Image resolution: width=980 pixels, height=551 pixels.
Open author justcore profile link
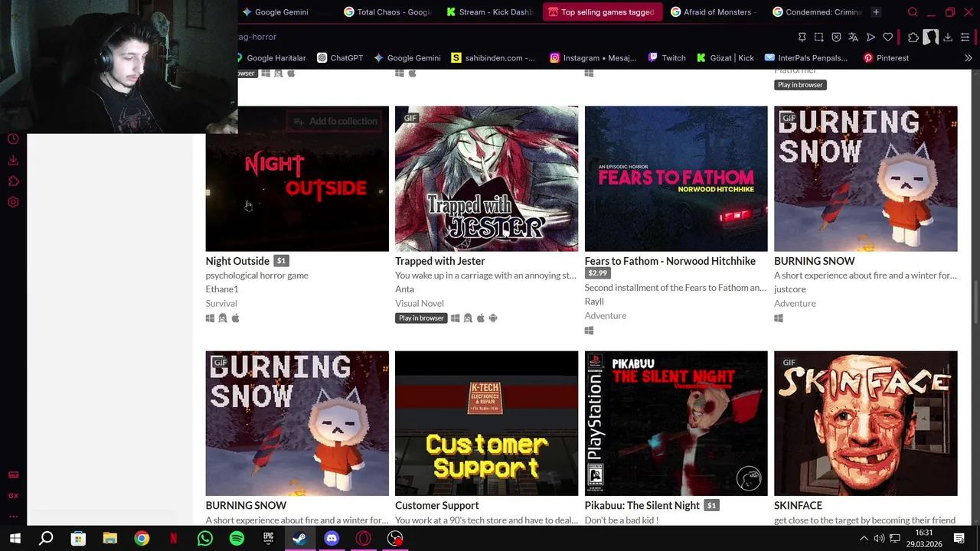[x=790, y=289]
